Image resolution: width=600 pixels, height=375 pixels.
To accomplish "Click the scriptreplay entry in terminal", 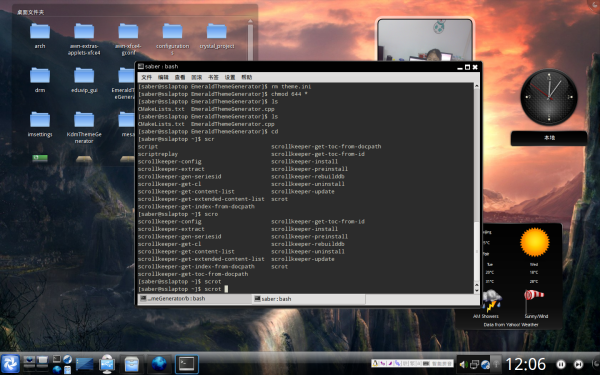I will click(x=158, y=154).
